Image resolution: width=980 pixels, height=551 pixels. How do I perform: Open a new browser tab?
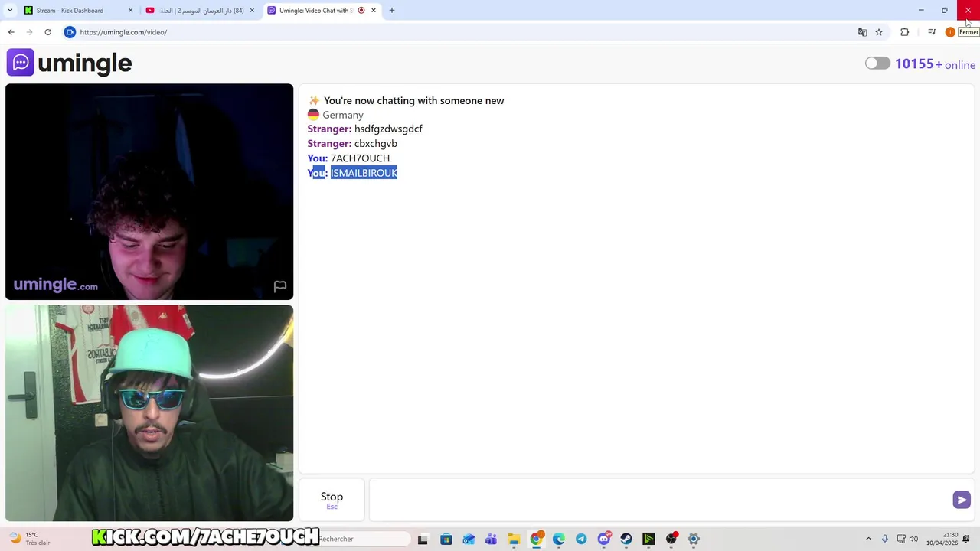pos(392,11)
